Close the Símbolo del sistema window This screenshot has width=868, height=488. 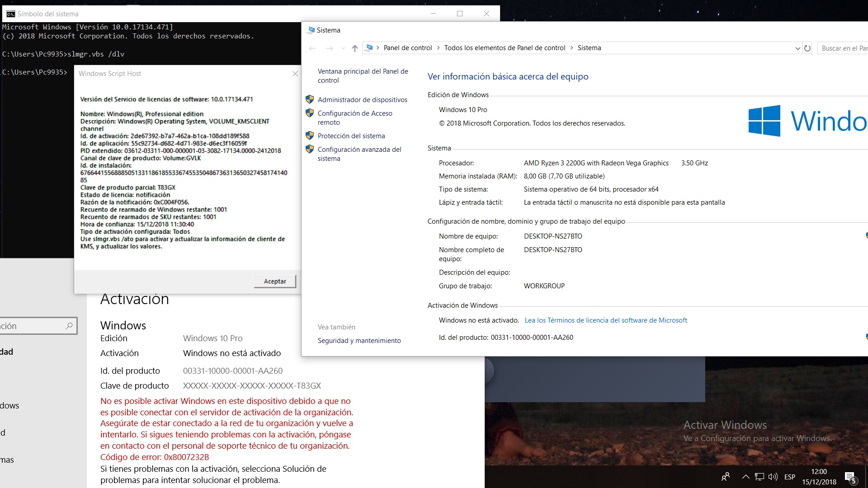(x=486, y=14)
